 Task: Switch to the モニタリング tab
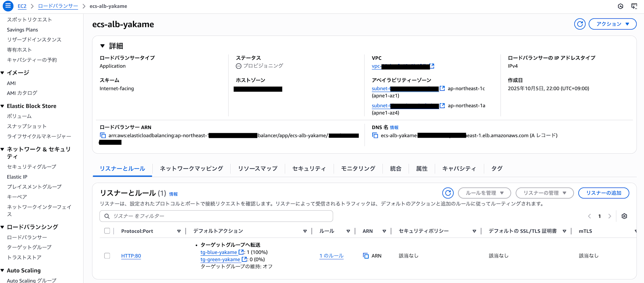[358, 169]
